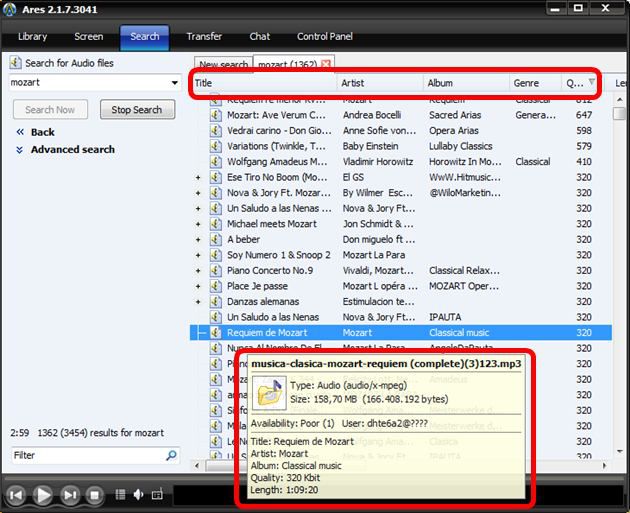This screenshot has height=513, width=630.
Task: Click the audio icon beside Soy Numero 1 & Snoop 2
Action: [x=216, y=255]
